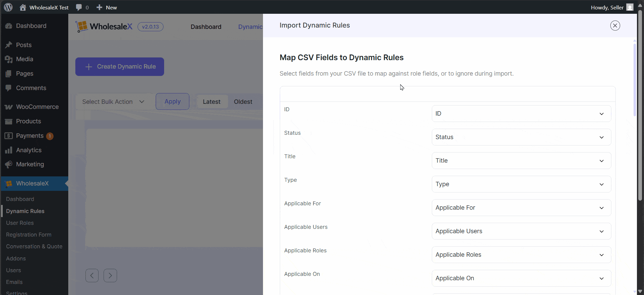Click the WholesaleX Test site name

pos(49,7)
